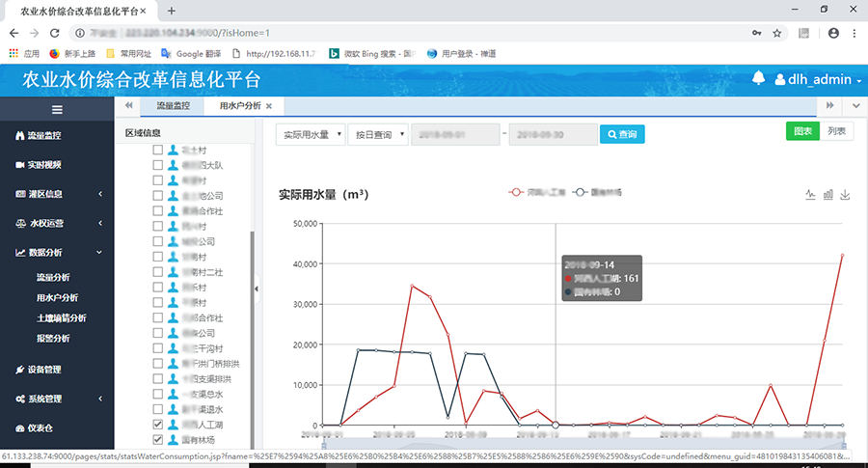The image size is (868, 468).
Task: Switch to the 流量监控 tab
Action: [x=173, y=105]
